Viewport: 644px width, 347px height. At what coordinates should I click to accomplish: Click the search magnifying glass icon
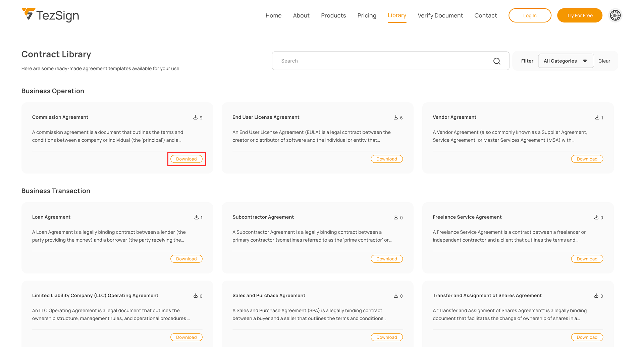[497, 61]
